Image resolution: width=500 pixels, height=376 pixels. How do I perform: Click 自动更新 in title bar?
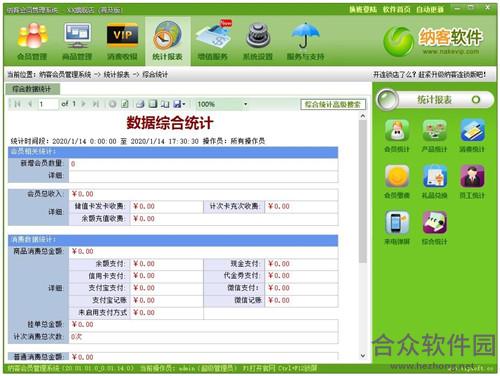coord(430,9)
